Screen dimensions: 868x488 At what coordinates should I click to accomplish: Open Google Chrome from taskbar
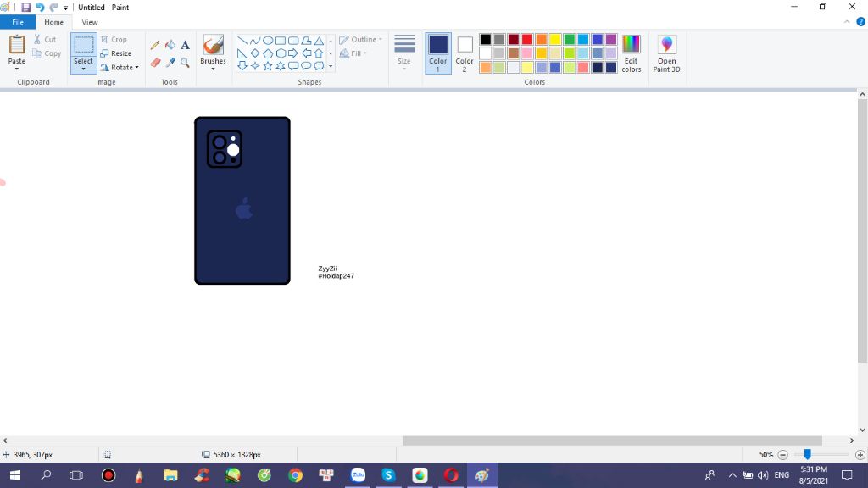pos(296,475)
